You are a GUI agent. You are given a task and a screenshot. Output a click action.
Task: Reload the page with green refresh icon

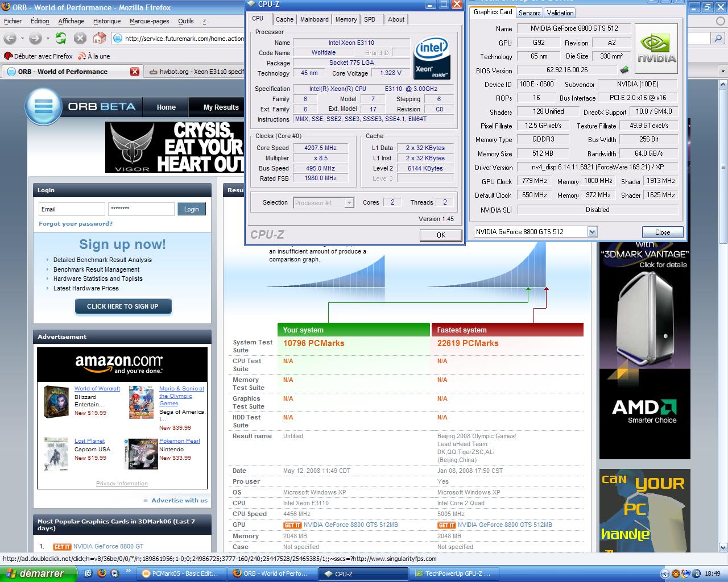(61, 38)
